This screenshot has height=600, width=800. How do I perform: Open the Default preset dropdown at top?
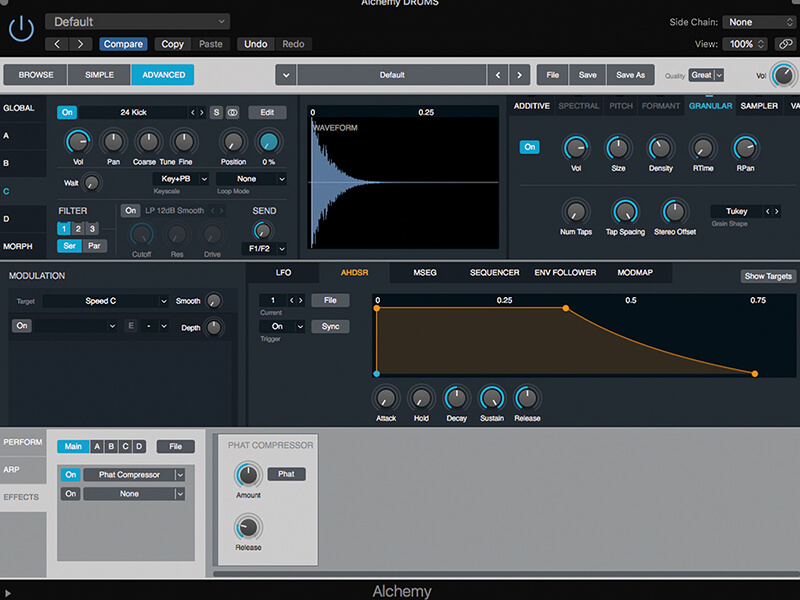pyautogui.click(x=137, y=21)
